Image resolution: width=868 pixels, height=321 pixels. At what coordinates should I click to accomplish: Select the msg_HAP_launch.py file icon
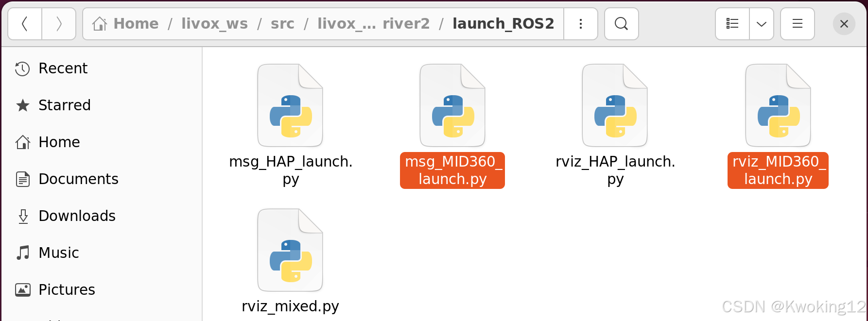pyautogui.click(x=290, y=105)
